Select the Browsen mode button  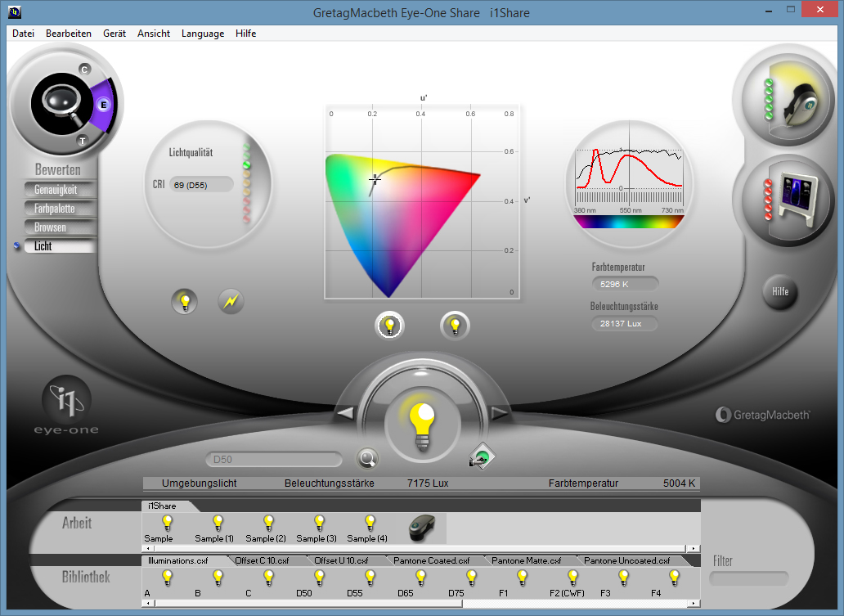61,227
